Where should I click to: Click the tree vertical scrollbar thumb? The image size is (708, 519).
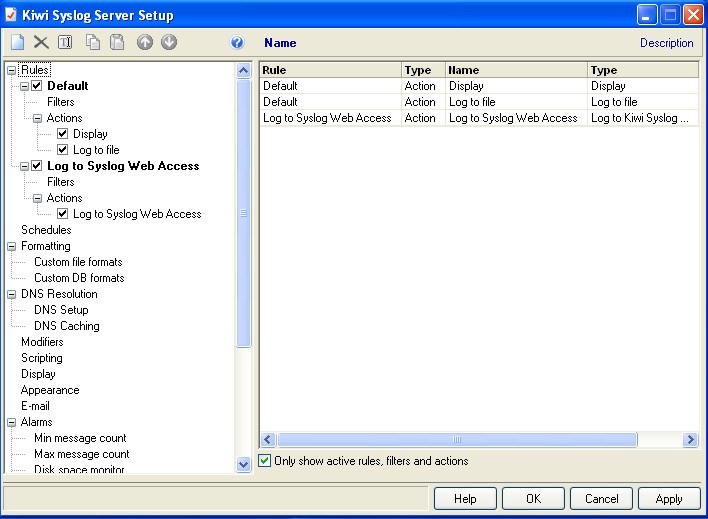(243, 213)
